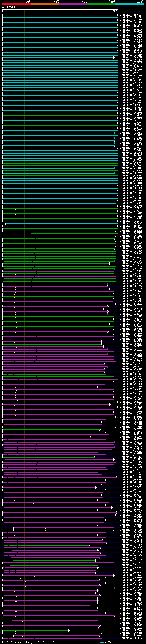
Task: Select the UniRef100_Q3AIK9 label
Action: pyautogui.click(x=131, y=135)
